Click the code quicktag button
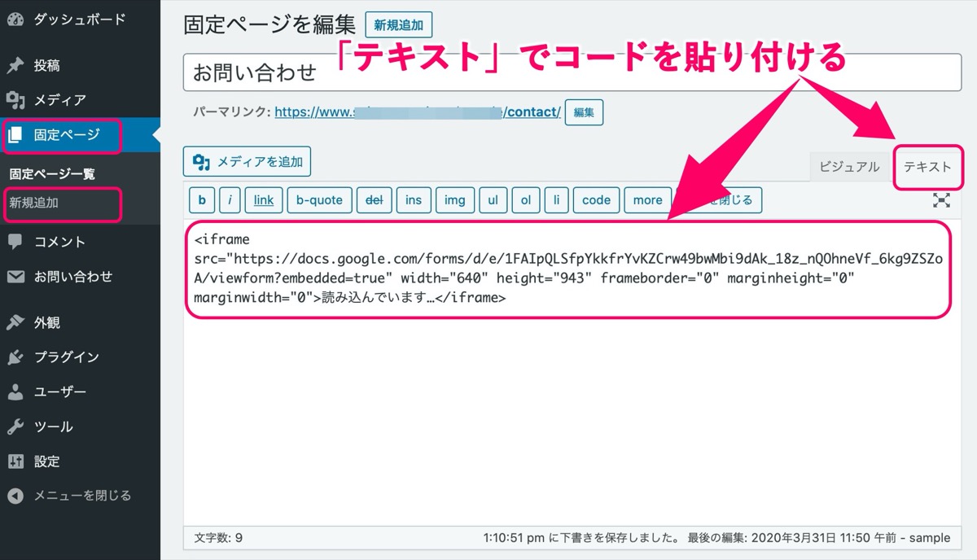Image resolution: width=977 pixels, height=560 pixels. click(x=596, y=200)
